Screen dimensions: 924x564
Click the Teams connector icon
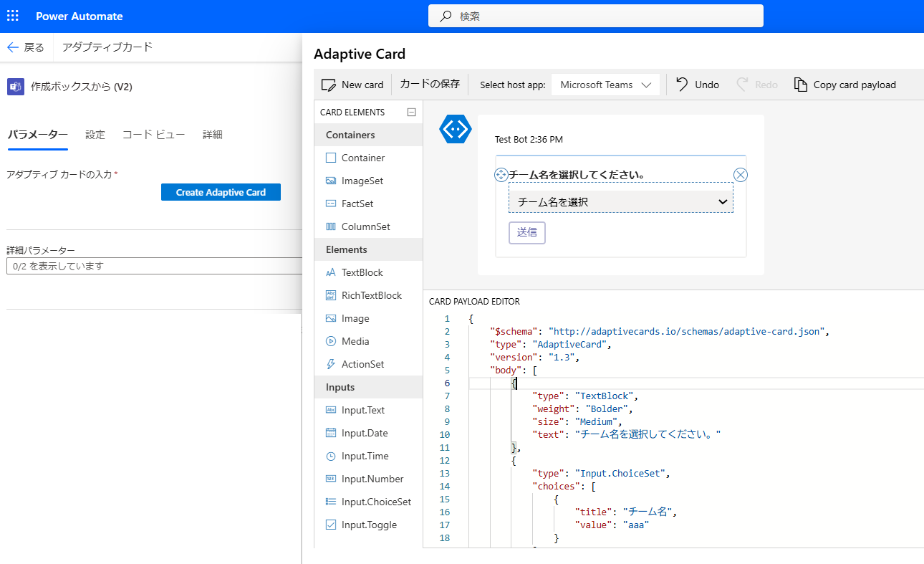pos(16,87)
